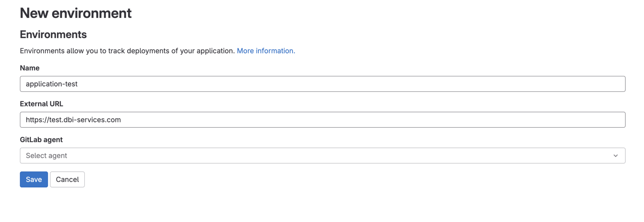Click into the External URL field
This screenshot has height=222, width=644.
(x=322, y=120)
